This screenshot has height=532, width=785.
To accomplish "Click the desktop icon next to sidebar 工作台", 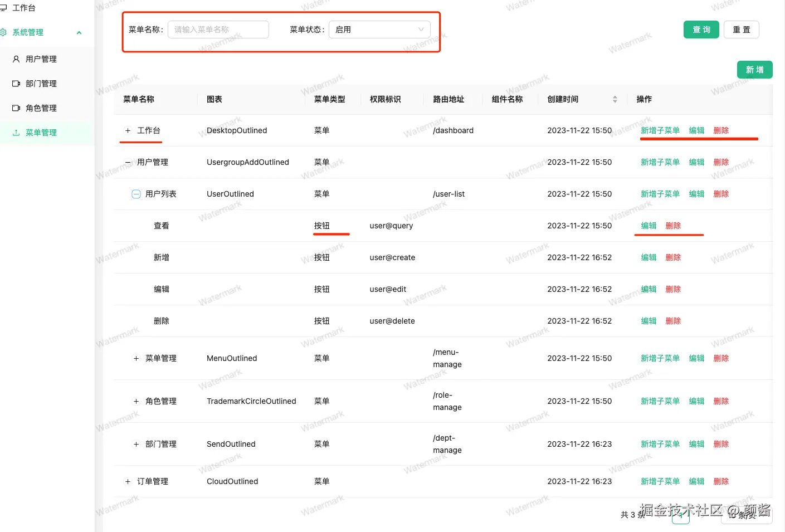I will point(3,8).
